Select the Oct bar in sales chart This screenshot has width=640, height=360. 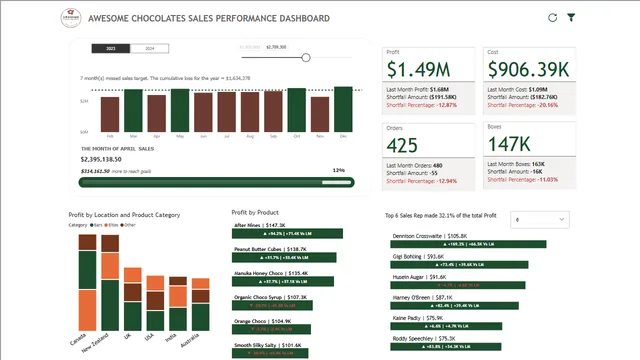297,110
